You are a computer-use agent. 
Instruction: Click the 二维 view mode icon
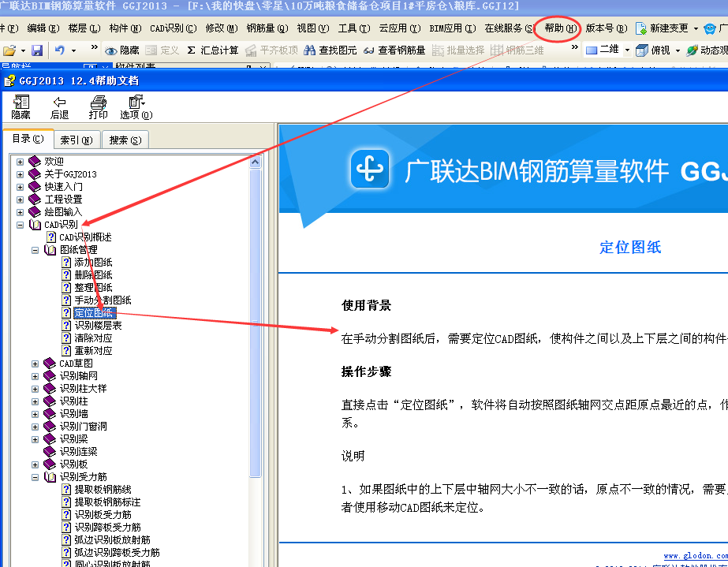point(592,50)
